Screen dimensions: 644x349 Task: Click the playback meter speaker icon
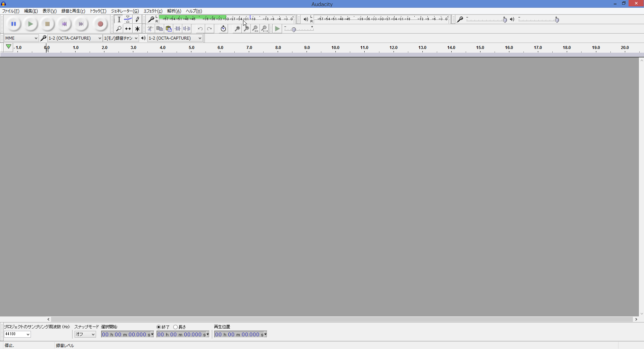coord(306,19)
